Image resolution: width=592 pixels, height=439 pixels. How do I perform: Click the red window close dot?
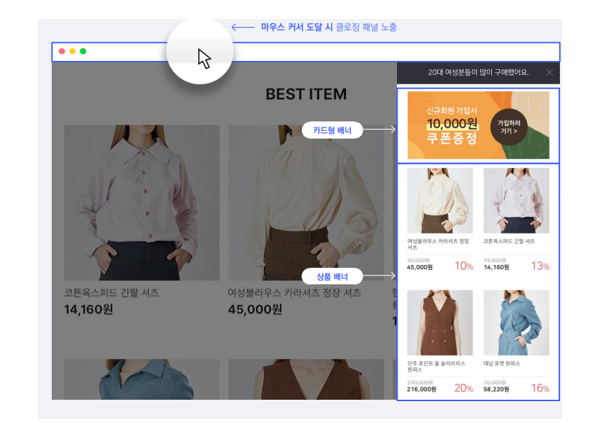tap(62, 51)
